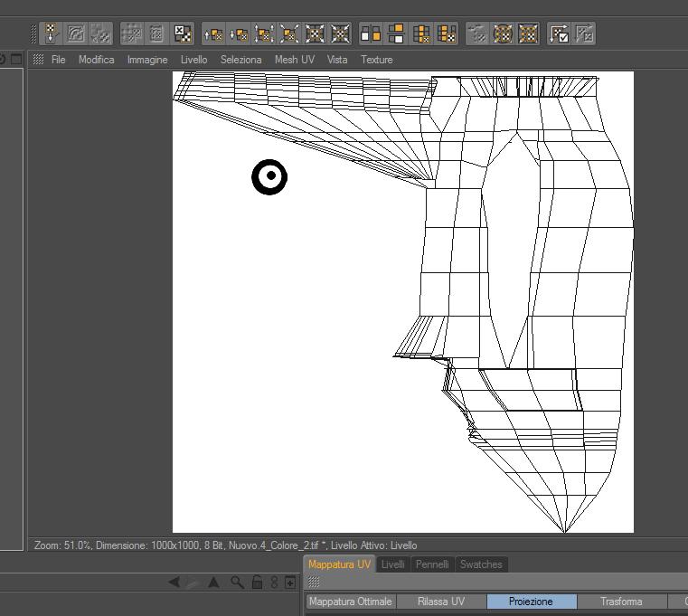Click the figure-eight icon next to padlock
The width and height of the screenshot is (688, 616).
coord(274,583)
